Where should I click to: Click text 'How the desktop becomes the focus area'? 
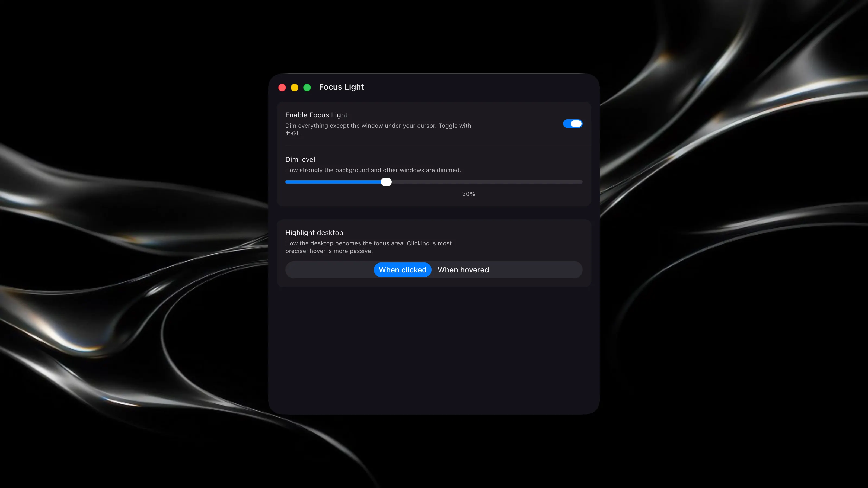pos(368,247)
